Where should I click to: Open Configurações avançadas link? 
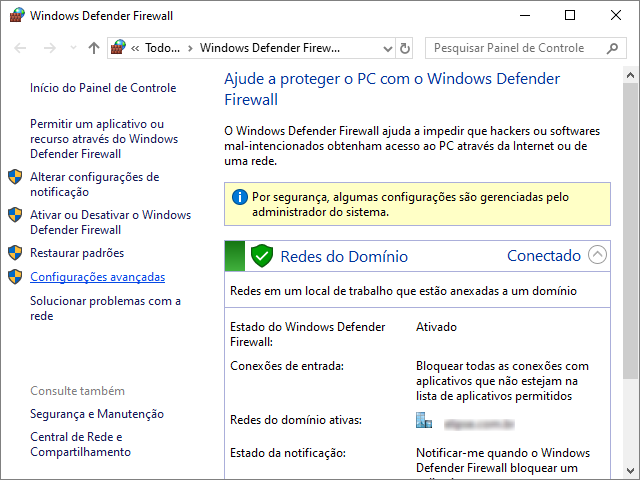pos(97,277)
